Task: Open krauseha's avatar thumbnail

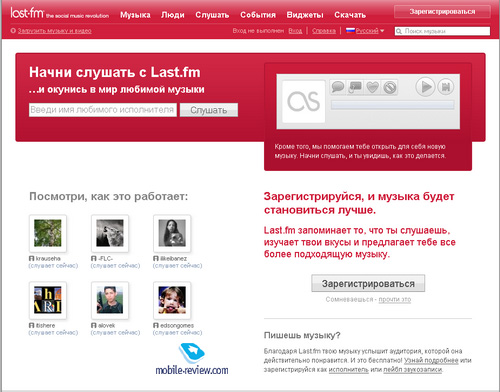Action: click(48, 233)
